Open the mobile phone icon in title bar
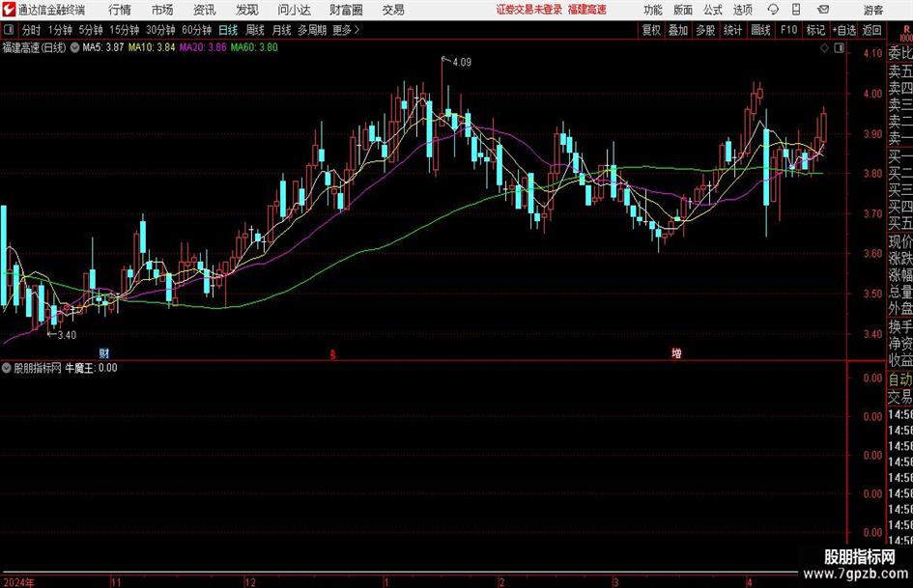The image size is (913, 588). tap(796, 10)
